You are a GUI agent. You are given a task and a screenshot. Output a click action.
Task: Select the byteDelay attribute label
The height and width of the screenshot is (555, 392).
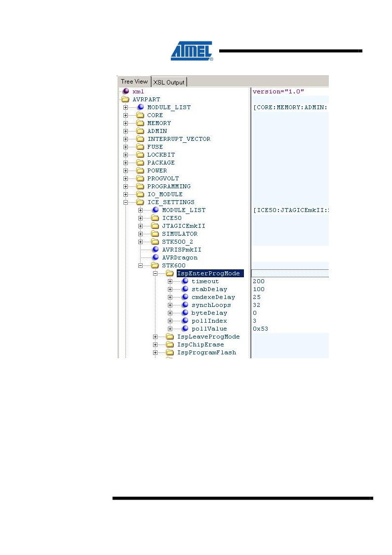[209, 313]
